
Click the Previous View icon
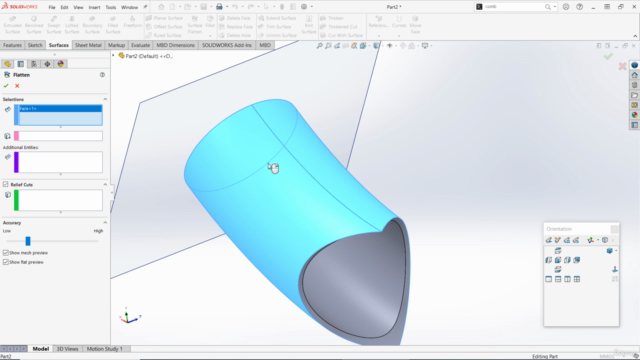click(337, 46)
